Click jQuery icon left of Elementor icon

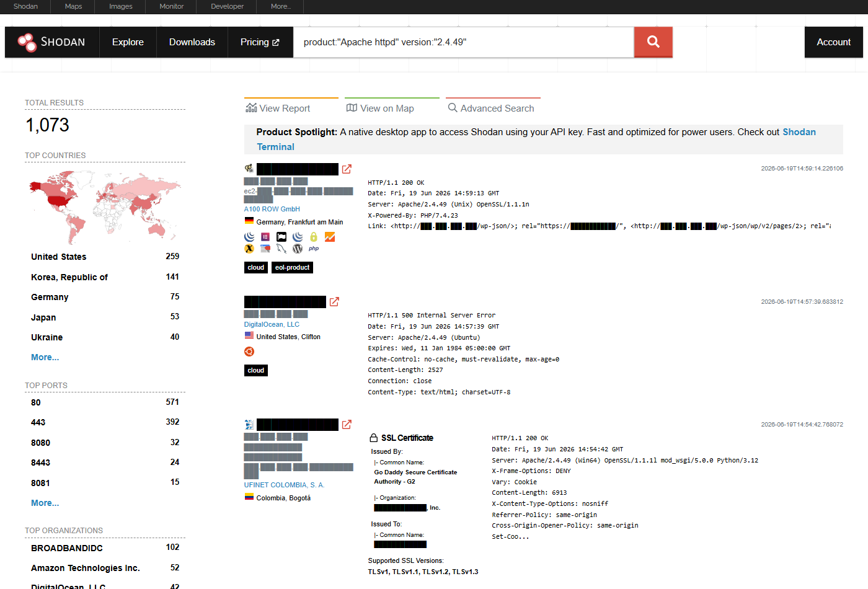tap(249, 237)
